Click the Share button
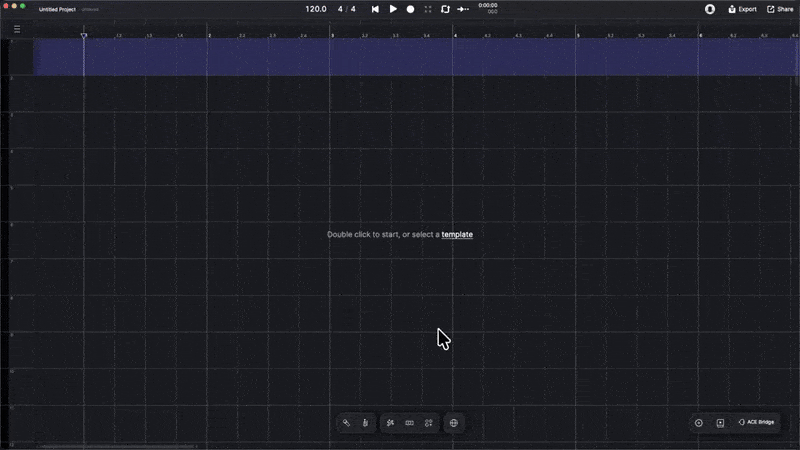Image resolution: width=800 pixels, height=450 pixels. point(780,9)
